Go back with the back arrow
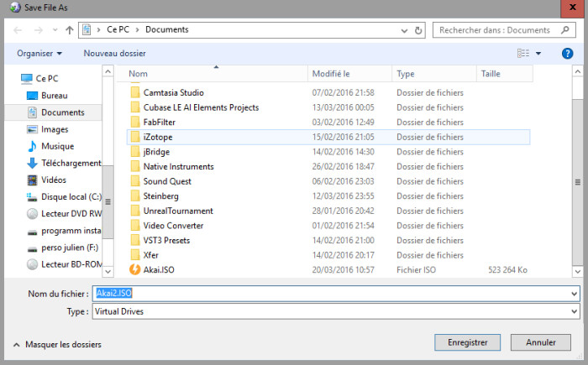The height and width of the screenshot is (365, 588). tap(18, 30)
